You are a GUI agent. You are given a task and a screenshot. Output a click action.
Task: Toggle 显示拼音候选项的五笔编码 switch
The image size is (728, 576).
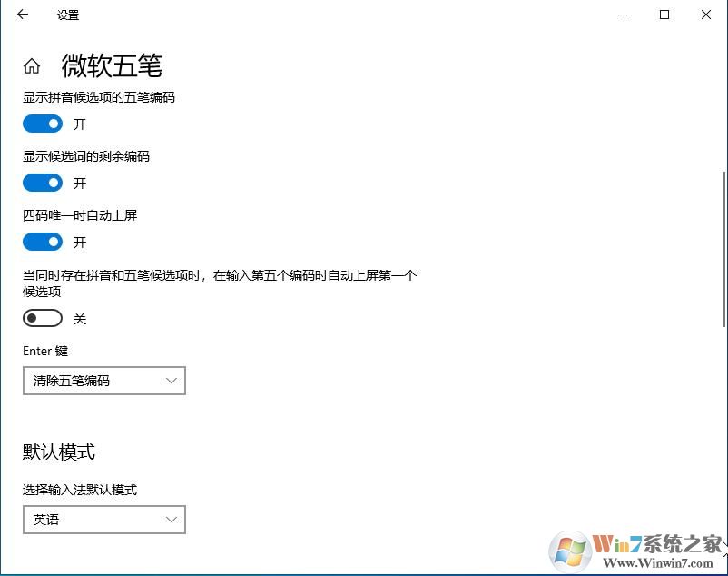[43, 124]
